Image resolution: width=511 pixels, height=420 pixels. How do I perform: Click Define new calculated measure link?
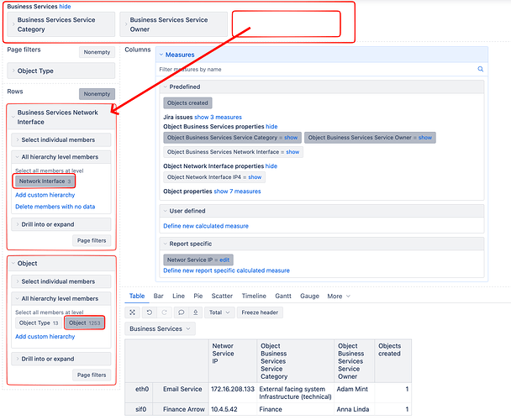pyautogui.click(x=206, y=226)
